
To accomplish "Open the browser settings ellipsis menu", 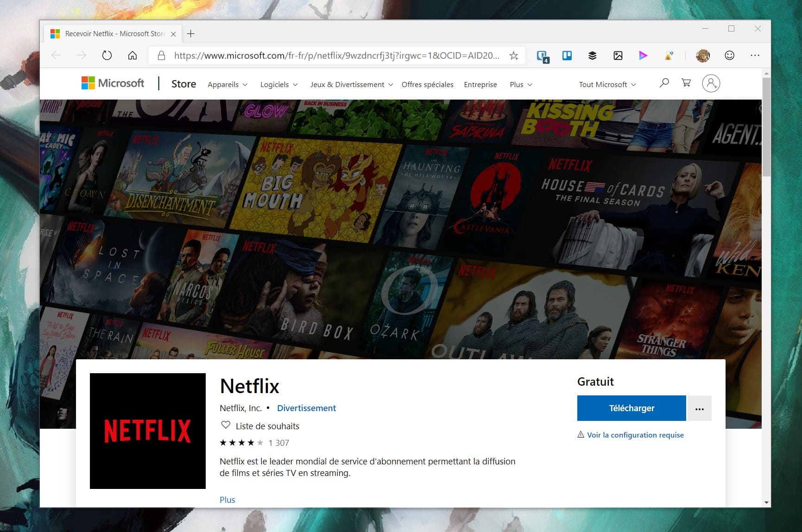I will pos(755,56).
